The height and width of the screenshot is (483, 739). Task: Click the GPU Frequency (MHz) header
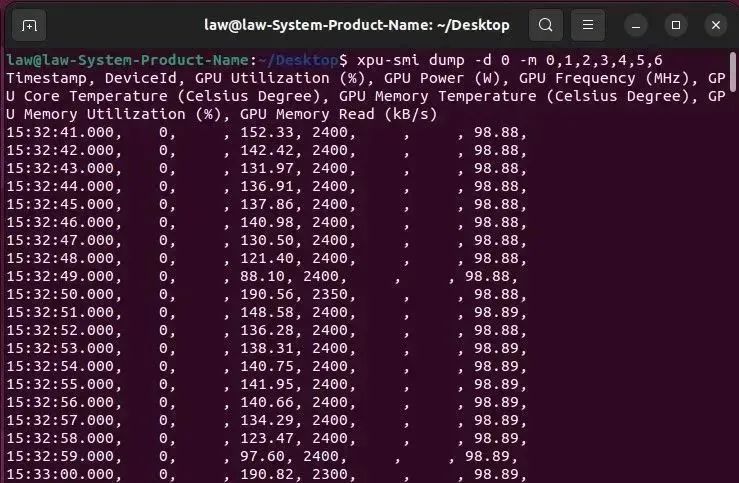click(x=604, y=78)
